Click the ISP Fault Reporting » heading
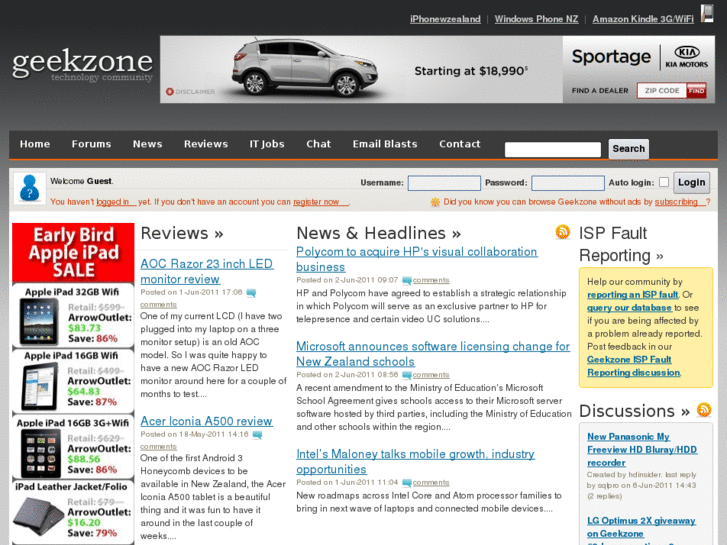The width and height of the screenshot is (727, 545). click(x=621, y=244)
